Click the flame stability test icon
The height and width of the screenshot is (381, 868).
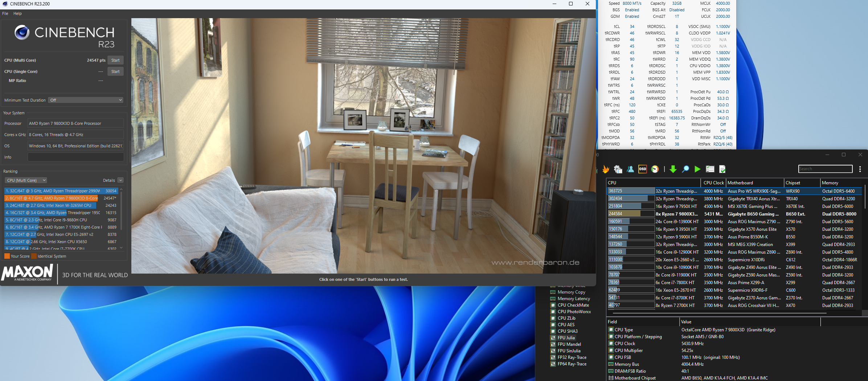(606, 169)
